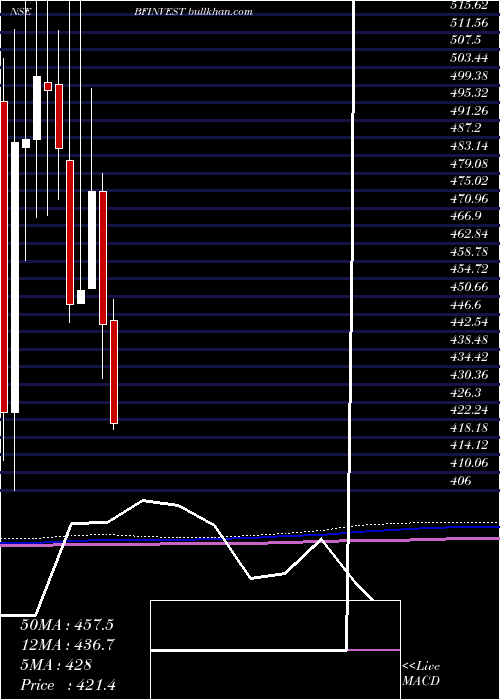Select the 479.08 price label
Screen dimensions: 500x700
pyautogui.click(x=469, y=163)
